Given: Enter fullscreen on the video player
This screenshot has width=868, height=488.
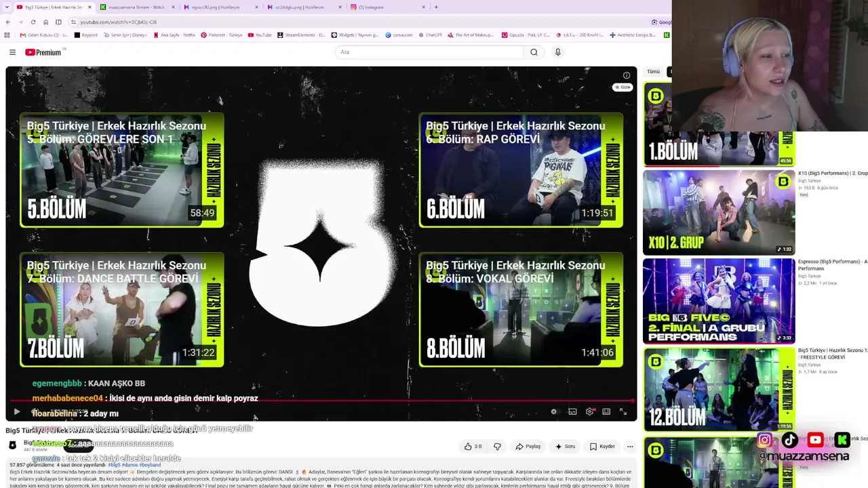Looking at the screenshot, I should point(623,411).
